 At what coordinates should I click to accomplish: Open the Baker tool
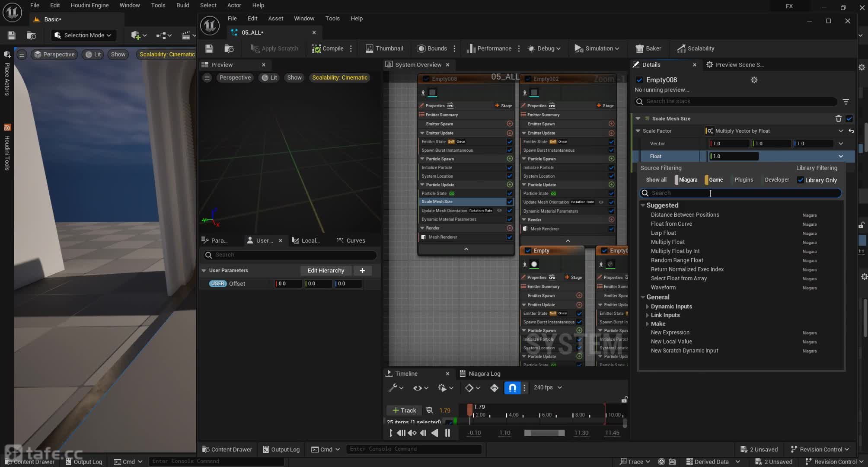(648, 48)
